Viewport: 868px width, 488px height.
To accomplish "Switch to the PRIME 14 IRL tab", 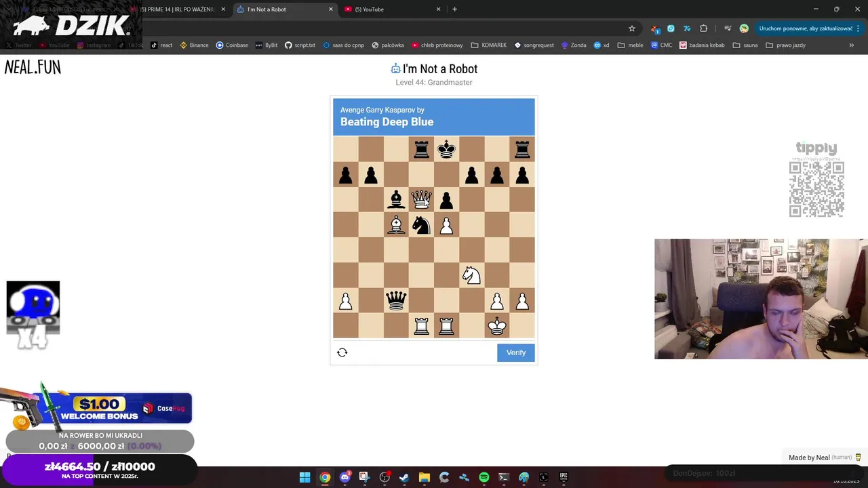I will (180, 9).
